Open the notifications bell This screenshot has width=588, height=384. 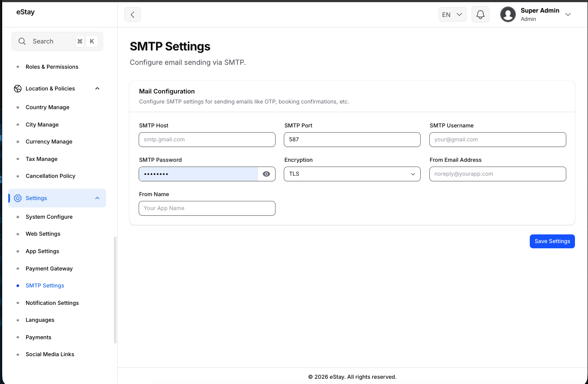[x=480, y=14]
